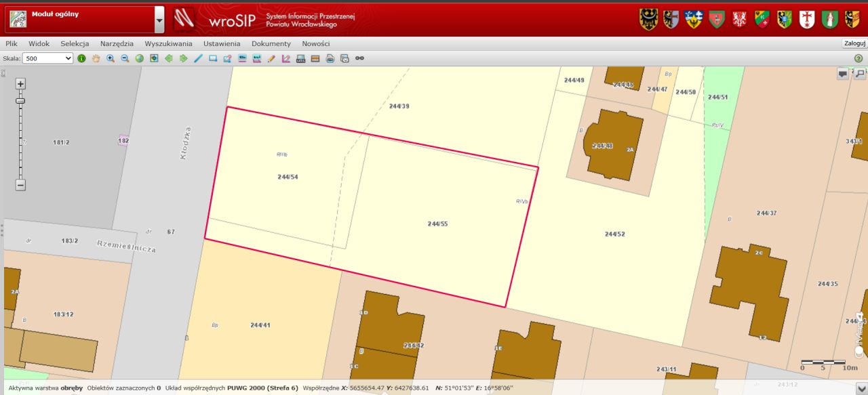Click parcel label 244/41 on map
This screenshot has height=395, width=868.
pos(260,325)
